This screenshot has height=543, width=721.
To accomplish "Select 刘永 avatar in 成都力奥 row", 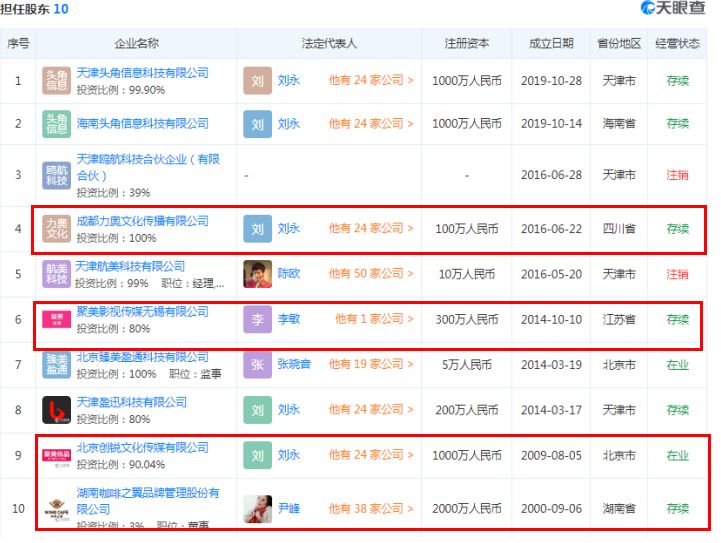I will (x=258, y=229).
